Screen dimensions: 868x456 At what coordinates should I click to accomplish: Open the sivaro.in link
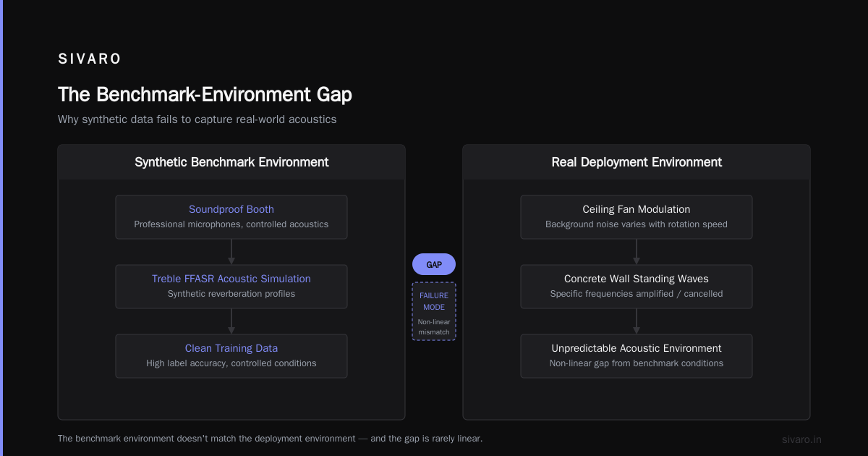click(801, 439)
